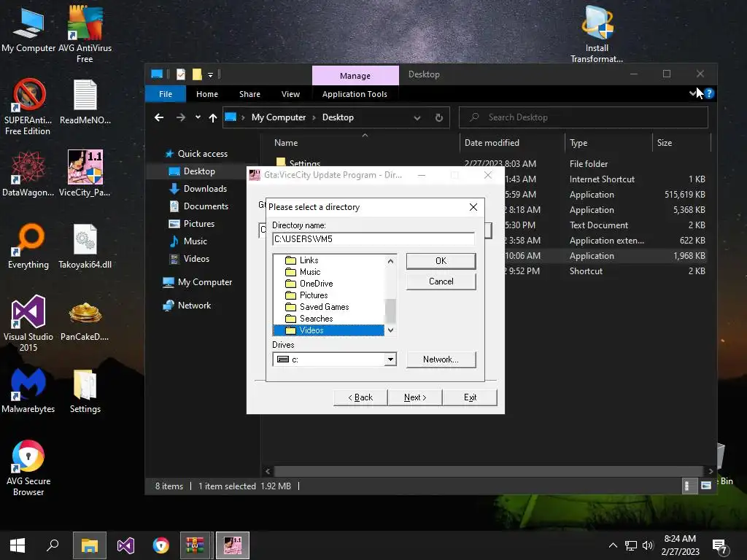Click Windows Start button
747x560 pixels.
point(18,545)
